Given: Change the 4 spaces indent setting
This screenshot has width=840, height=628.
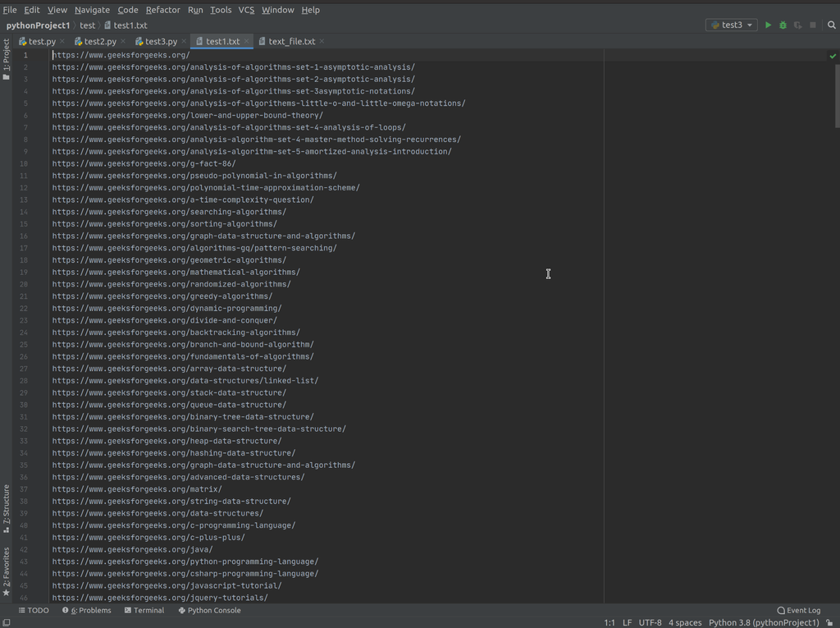Looking at the screenshot, I should coord(685,622).
